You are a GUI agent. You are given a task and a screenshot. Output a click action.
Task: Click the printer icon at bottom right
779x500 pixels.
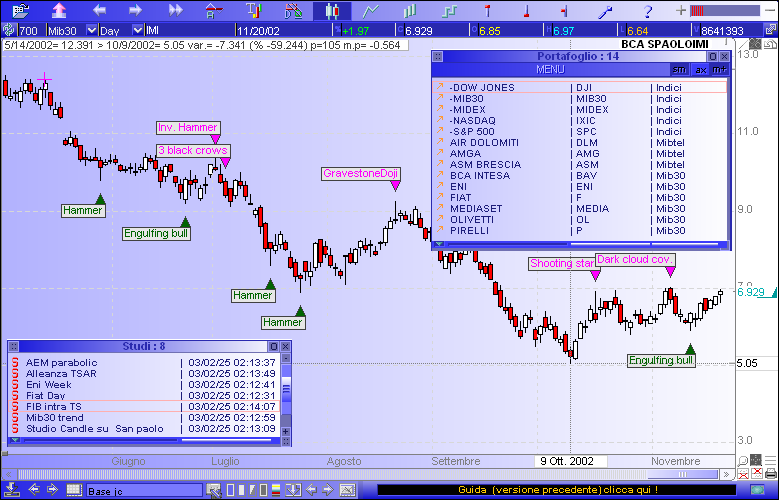(x=770, y=473)
